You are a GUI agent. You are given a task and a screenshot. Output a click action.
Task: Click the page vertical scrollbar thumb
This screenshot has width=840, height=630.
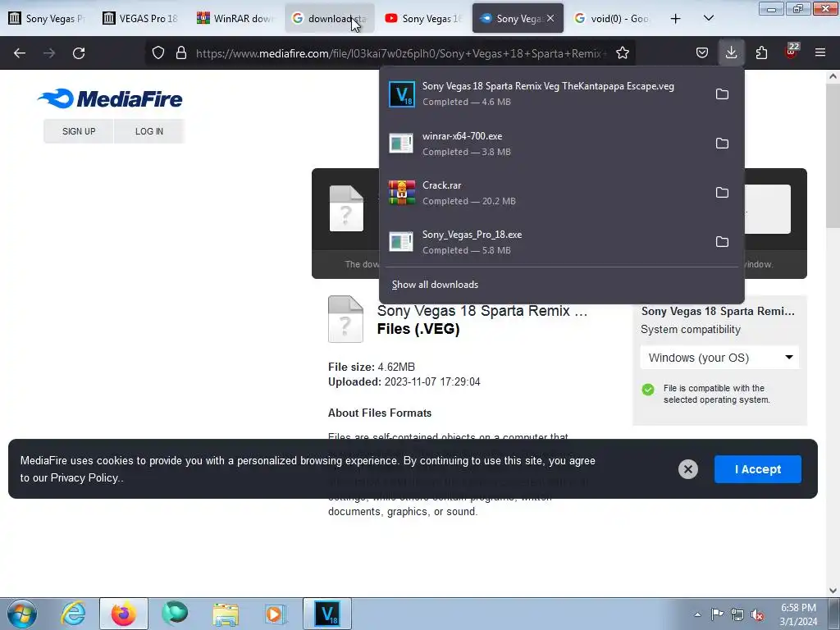point(833,155)
